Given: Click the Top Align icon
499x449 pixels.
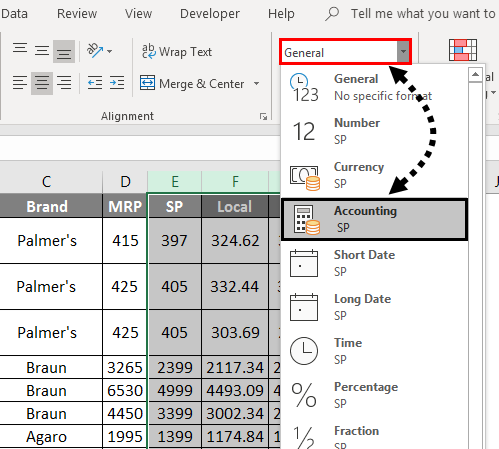Looking at the screenshot, I should click(x=20, y=49).
